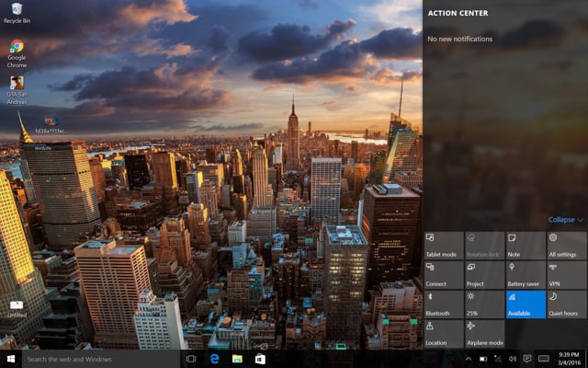588x368 pixels.
Task: Open the All settings tile
Action: pyautogui.click(x=565, y=245)
